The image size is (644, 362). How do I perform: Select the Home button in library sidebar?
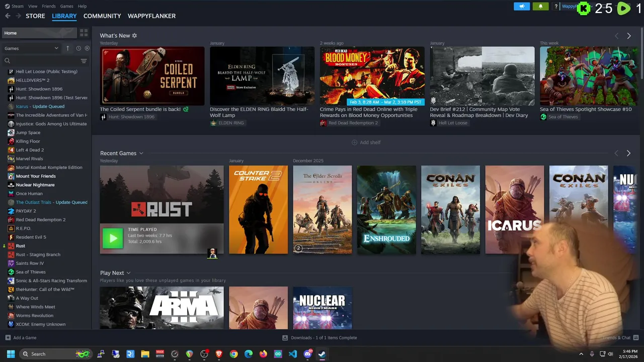39,33
